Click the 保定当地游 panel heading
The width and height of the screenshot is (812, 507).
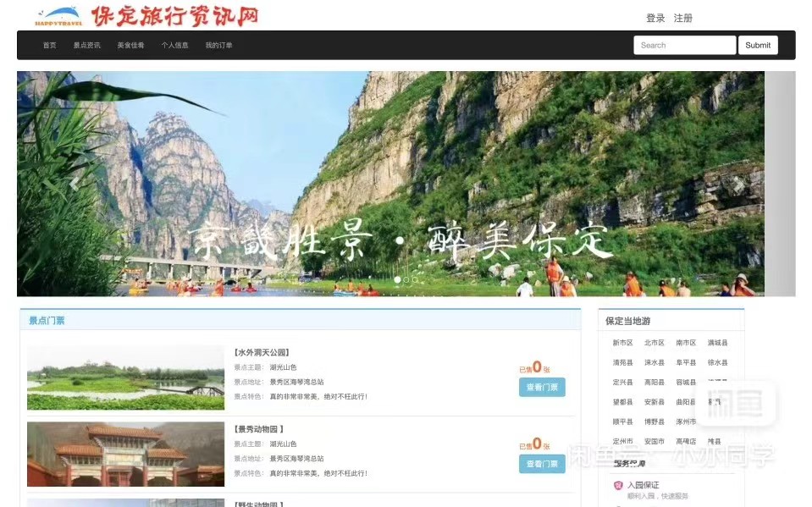627,321
